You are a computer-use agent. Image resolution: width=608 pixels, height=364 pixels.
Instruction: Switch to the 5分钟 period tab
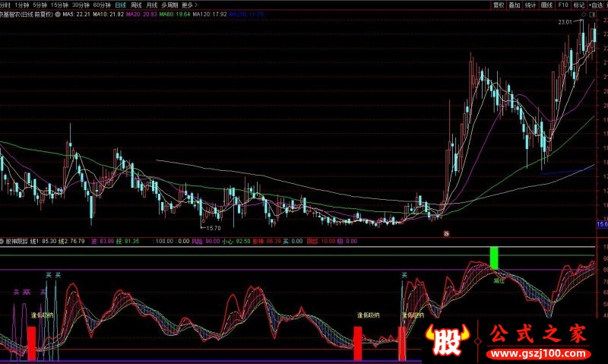(40, 5)
